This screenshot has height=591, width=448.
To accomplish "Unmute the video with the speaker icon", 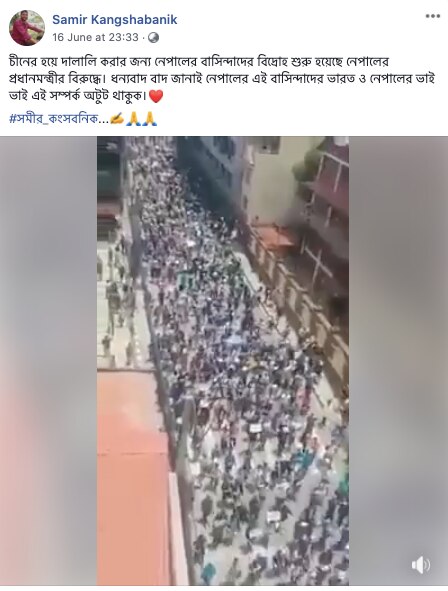I will click(x=420, y=565).
